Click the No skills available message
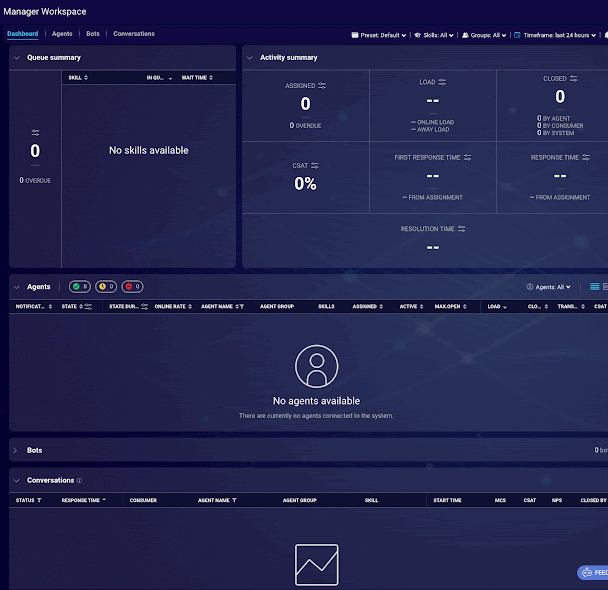The image size is (608, 590). tap(149, 150)
